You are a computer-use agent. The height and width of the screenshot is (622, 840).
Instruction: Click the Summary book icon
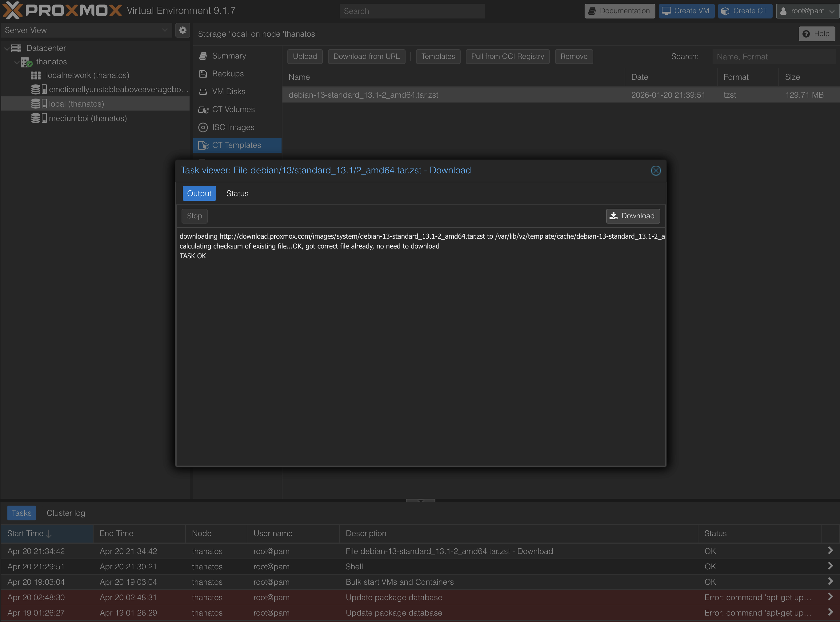(x=203, y=56)
